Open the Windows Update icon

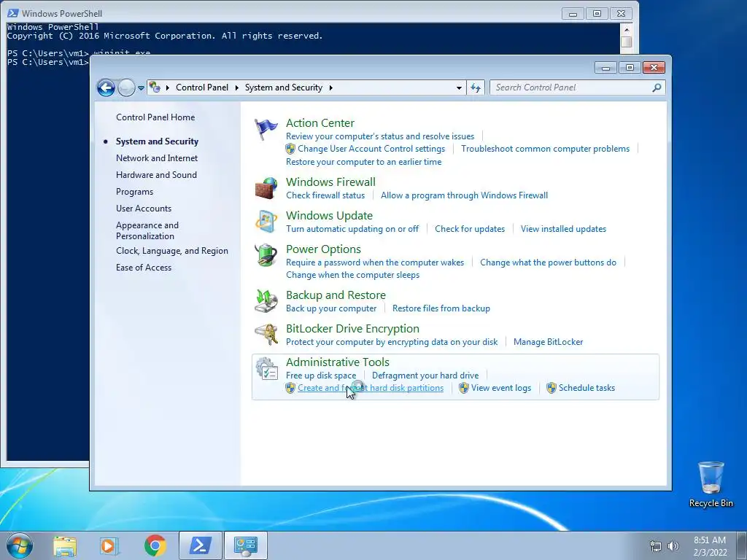tap(266, 222)
